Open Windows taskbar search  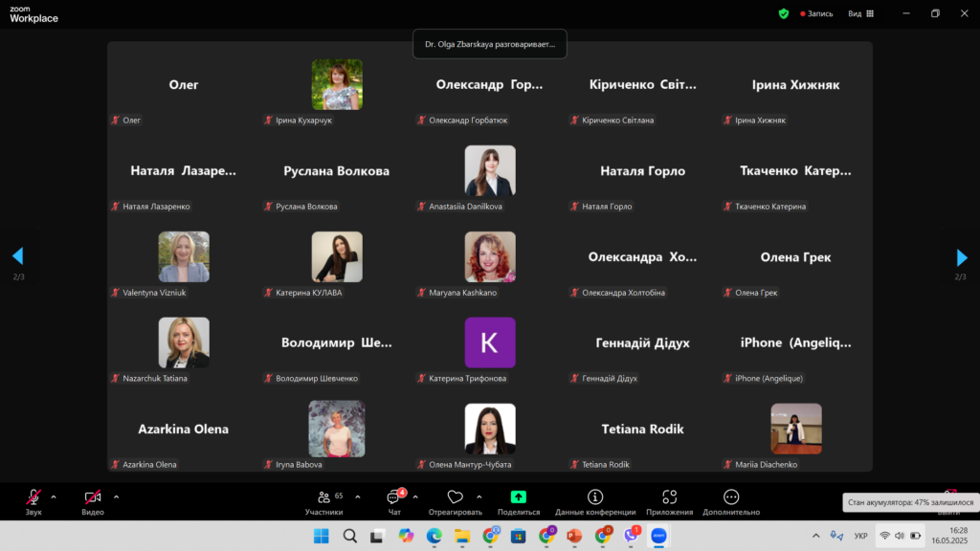pos(350,536)
